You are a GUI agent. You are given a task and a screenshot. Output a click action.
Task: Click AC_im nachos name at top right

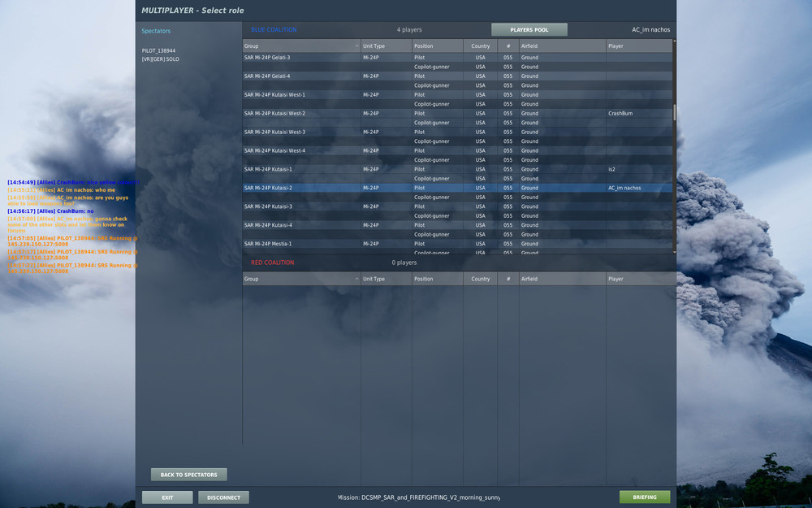click(x=650, y=30)
